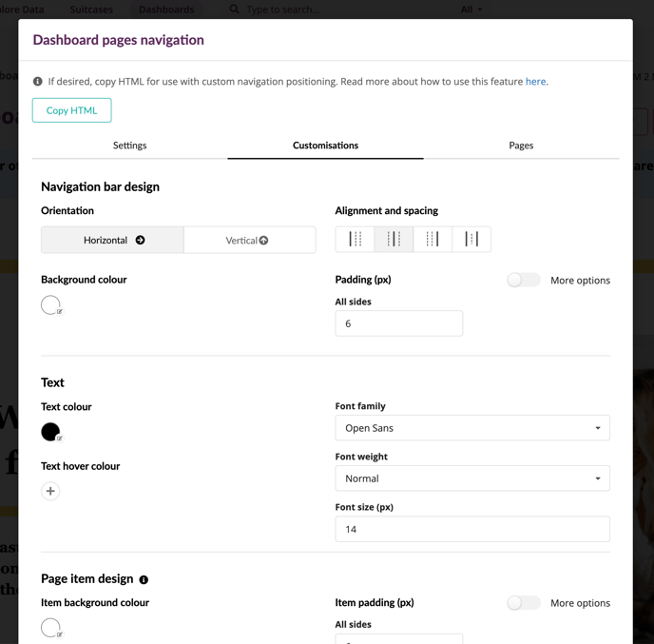Switch to the Pages tab
Image resolution: width=654 pixels, height=644 pixels.
point(521,146)
